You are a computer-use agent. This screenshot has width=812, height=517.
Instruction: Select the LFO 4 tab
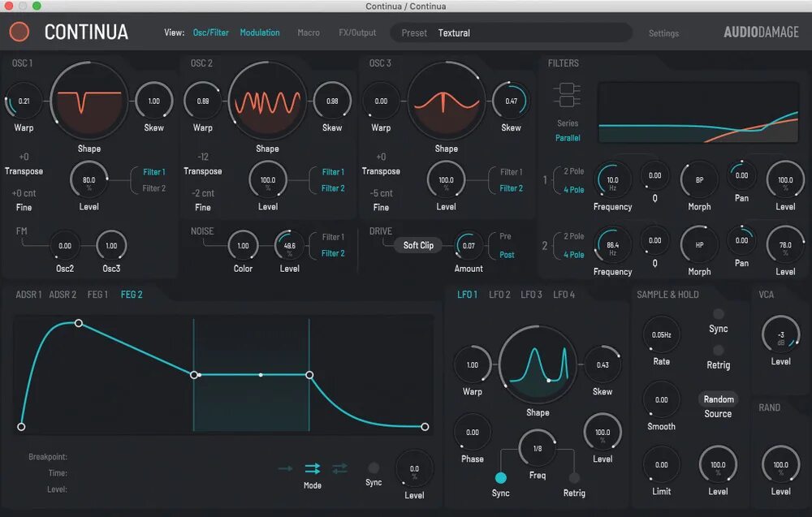[564, 295]
